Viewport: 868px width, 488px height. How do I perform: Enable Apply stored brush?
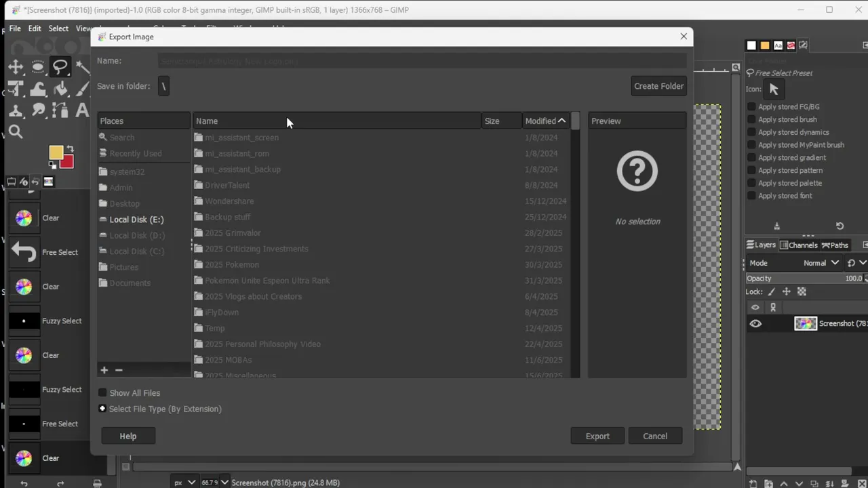pos(751,119)
